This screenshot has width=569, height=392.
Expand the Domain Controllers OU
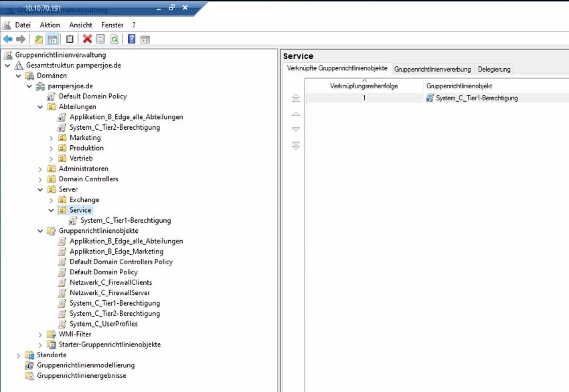(40, 179)
